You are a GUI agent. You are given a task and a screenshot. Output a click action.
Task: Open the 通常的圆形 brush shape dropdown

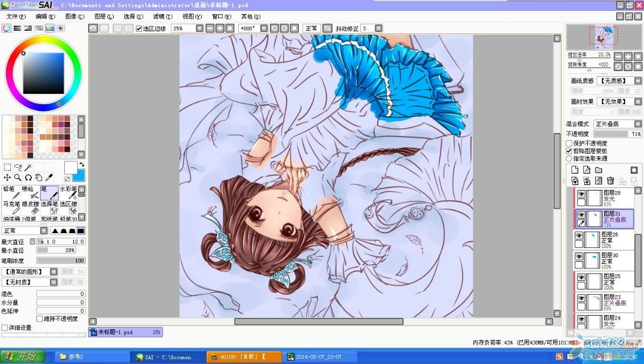point(54,271)
